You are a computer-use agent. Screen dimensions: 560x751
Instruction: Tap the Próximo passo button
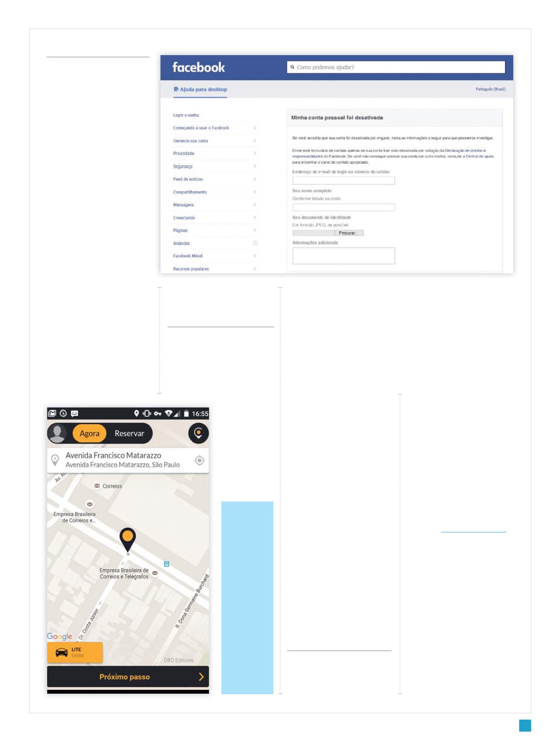[x=128, y=676]
